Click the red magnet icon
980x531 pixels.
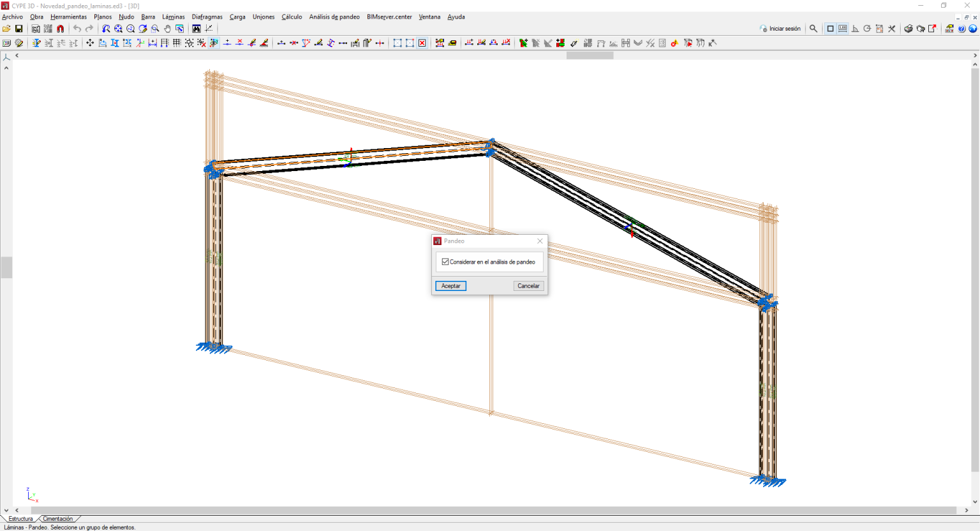click(x=61, y=29)
